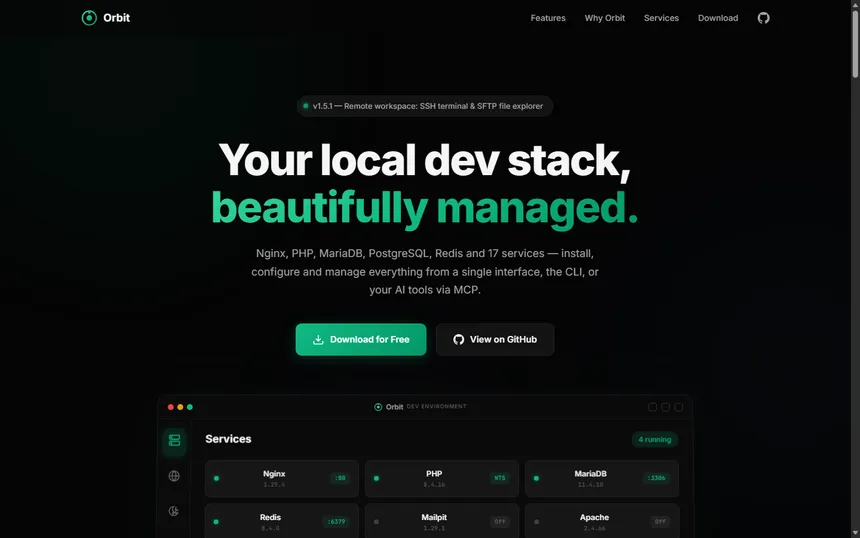Click the NTS badge on PHP card
860x538 pixels.
[x=500, y=478]
